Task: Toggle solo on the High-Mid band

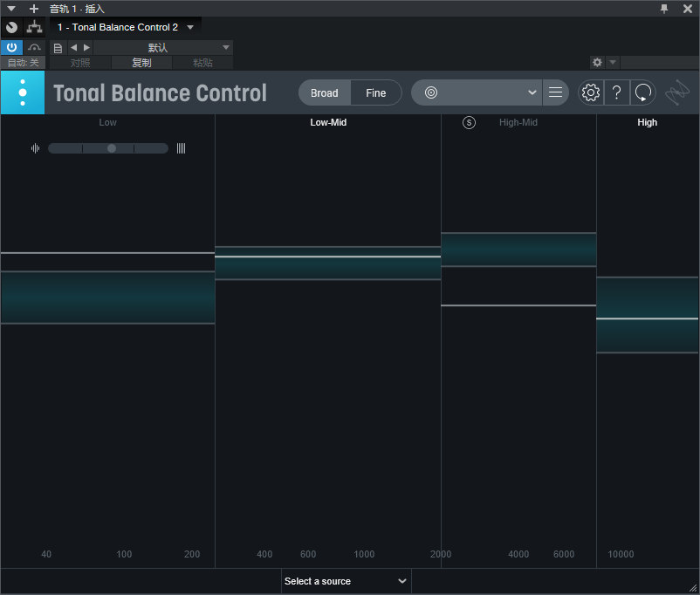Action: pyautogui.click(x=469, y=122)
